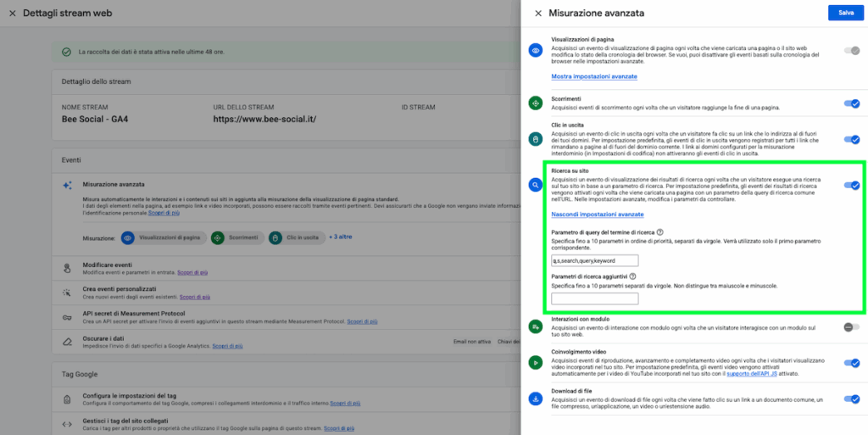Open Gestisci i tag del sito collegati row
868x435 pixels.
click(288, 424)
